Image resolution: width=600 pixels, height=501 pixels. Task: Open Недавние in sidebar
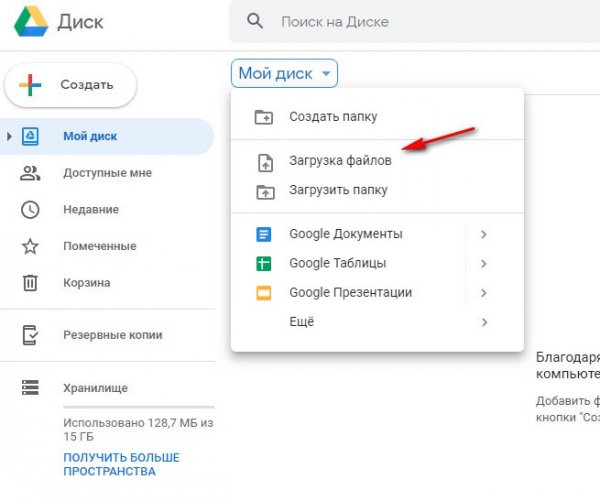point(107,209)
